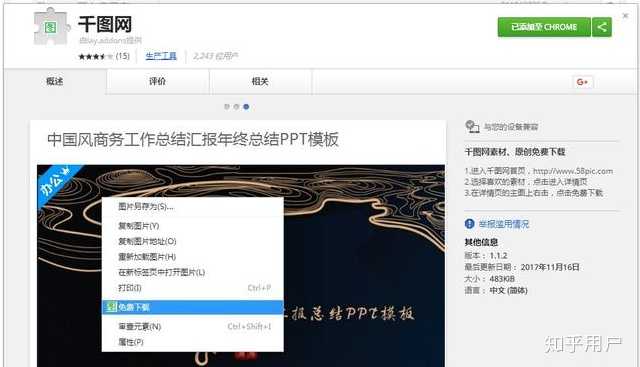Open the 生产工具 category link
640x367 pixels.
[161, 56]
